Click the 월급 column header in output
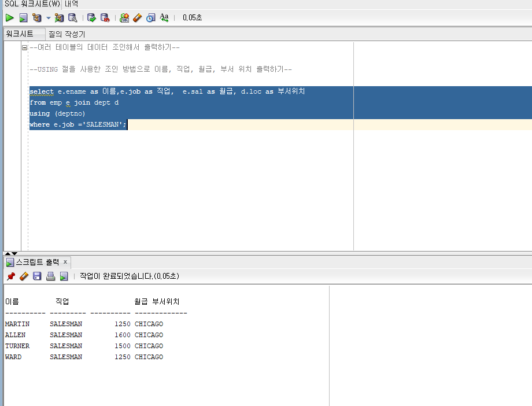The width and height of the screenshot is (532, 406). tap(141, 301)
